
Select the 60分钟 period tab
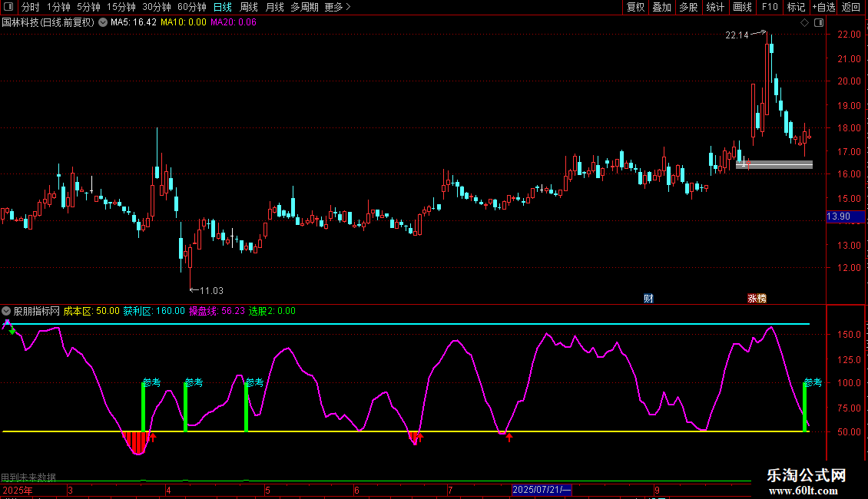[x=192, y=8]
